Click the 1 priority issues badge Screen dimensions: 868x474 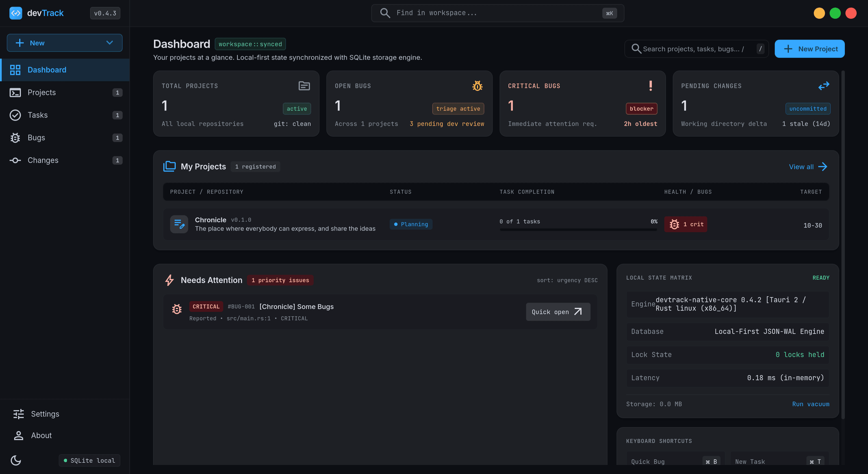click(280, 280)
